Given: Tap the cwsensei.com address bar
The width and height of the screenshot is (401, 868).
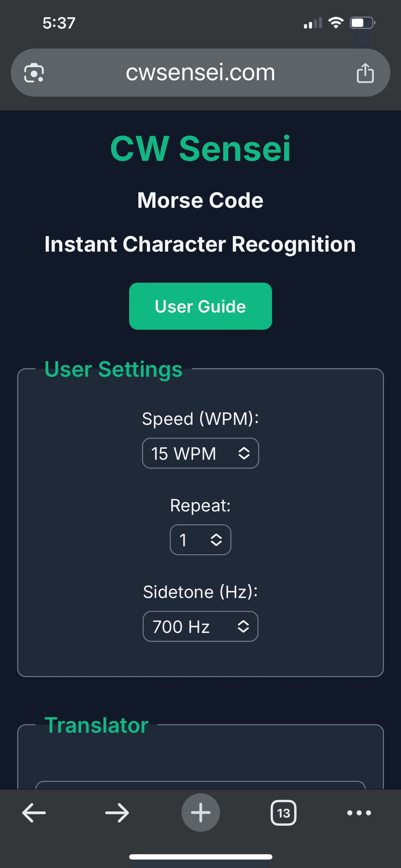Looking at the screenshot, I should (x=200, y=73).
